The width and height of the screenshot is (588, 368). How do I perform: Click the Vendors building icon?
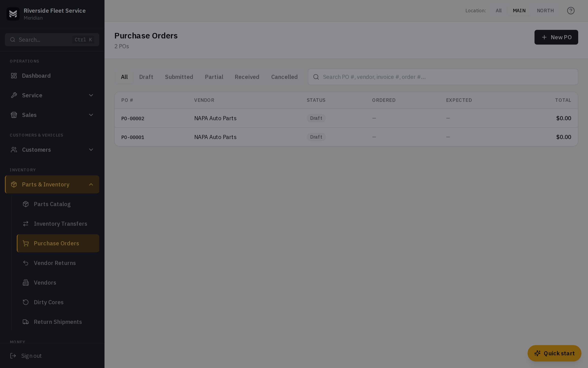[x=26, y=283]
